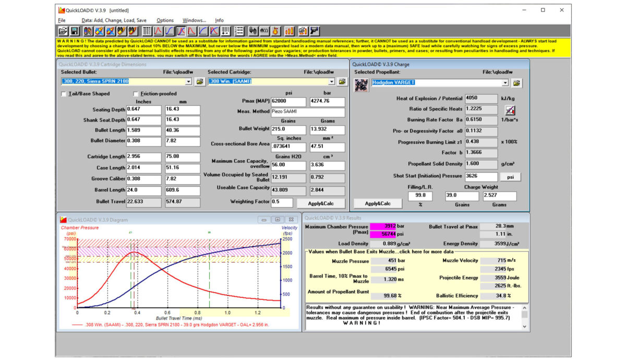Screen dimensions: 626x364
Task: Expand the Selected Bullet dropdown list
Action: click(x=188, y=81)
